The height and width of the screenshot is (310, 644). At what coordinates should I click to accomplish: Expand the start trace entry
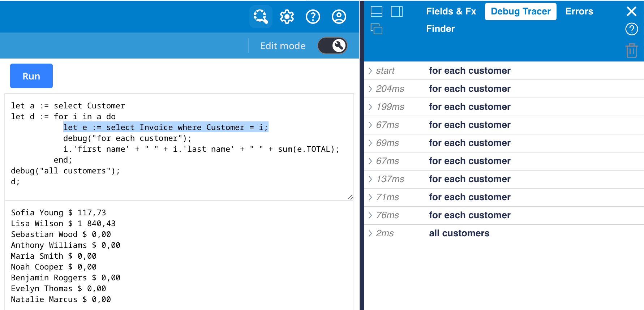(370, 71)
